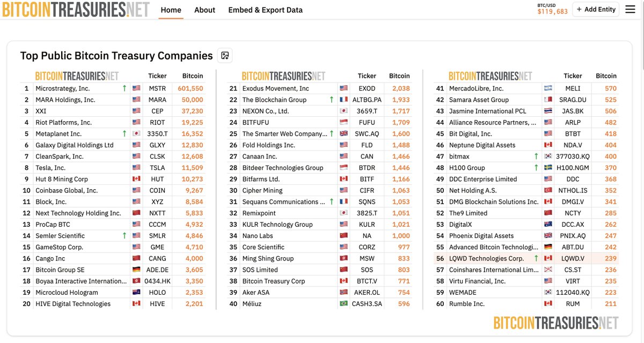Click green up arrow in Microstrategy row
The width and height of the screenshot is (644, 343).
(125, 88)
